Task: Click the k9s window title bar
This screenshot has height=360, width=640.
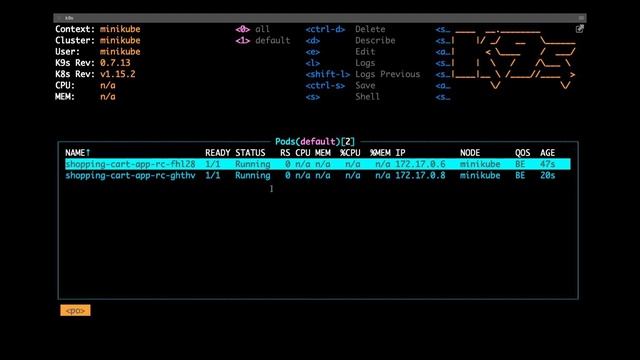Action: point(320,18)
